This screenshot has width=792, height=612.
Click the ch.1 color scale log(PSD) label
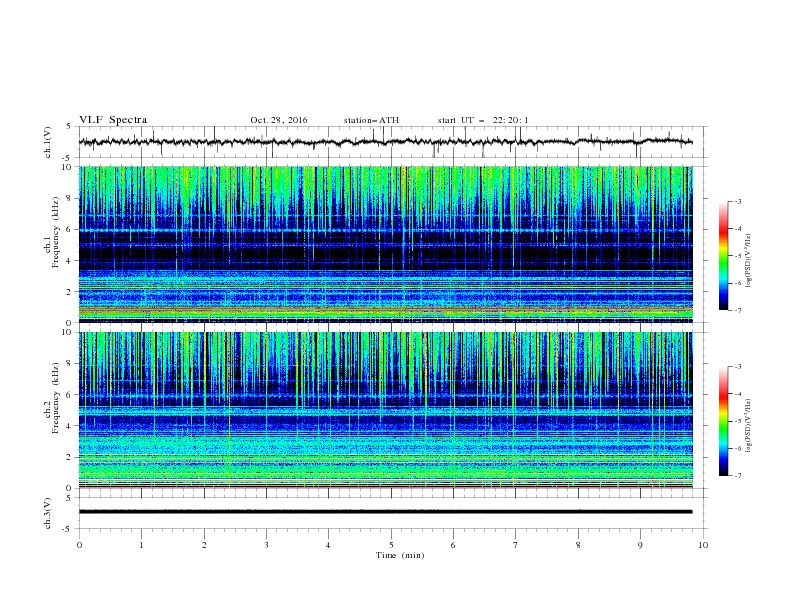tap(749, 261)
